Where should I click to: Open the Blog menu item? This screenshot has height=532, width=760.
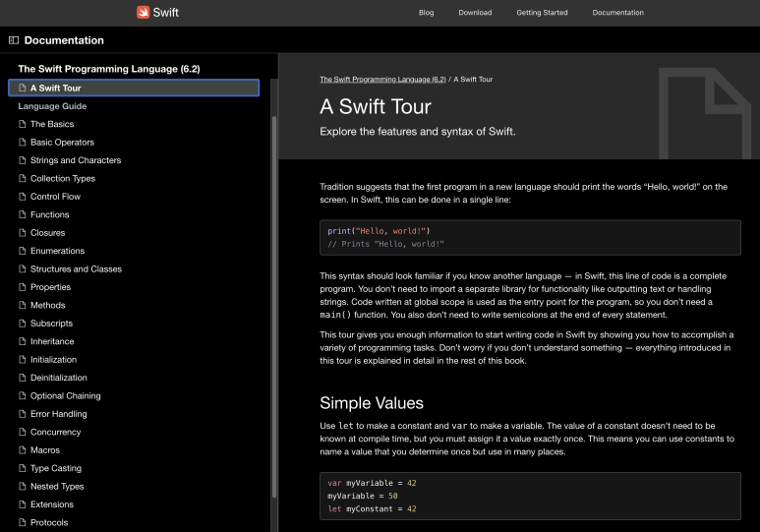click(426, 13)
